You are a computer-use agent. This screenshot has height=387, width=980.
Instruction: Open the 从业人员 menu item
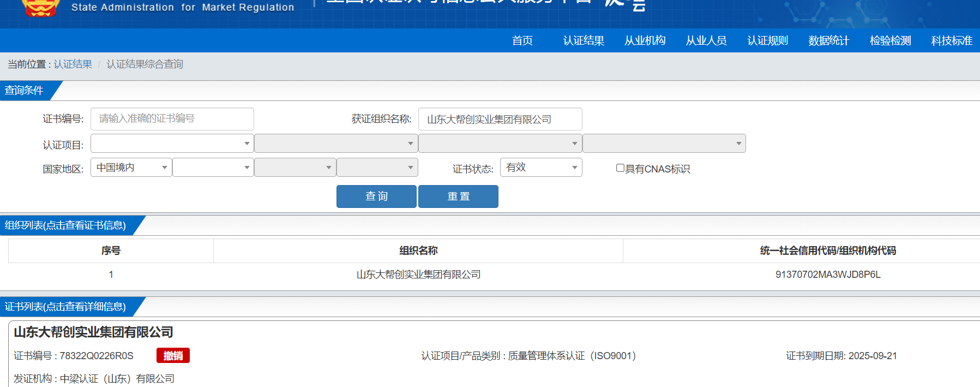pos(706,40)
